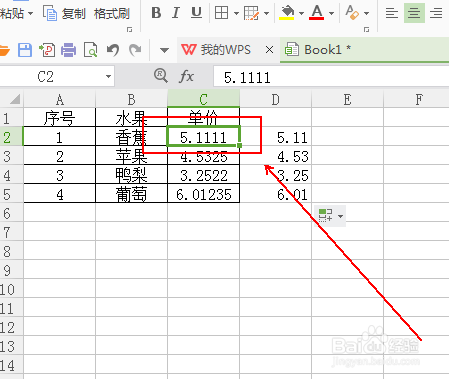Export to PDF icon
This screenshot has height=379, width=449.
tap(47, 50)
